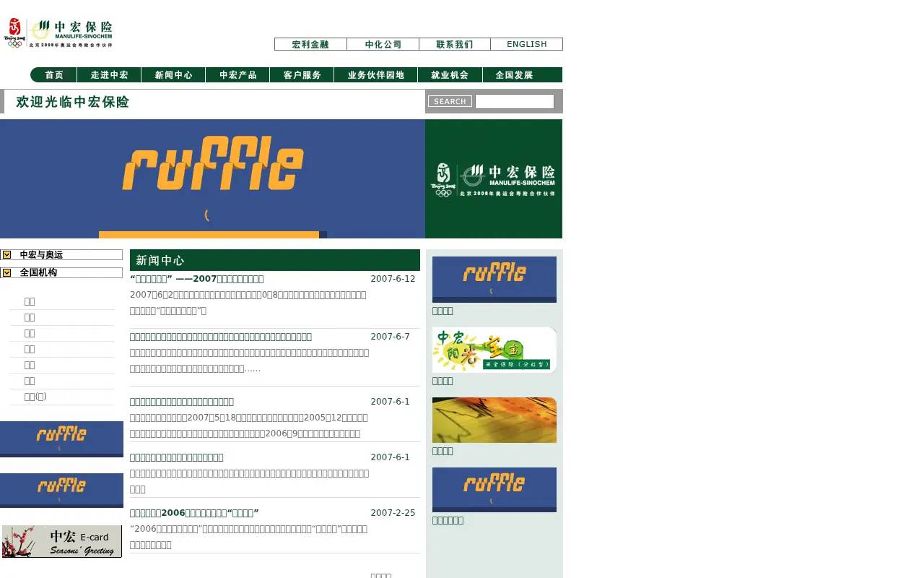Open the news headline dated 2007-2-25
This screenshot has width=924, height=578.
coord(194,513)
